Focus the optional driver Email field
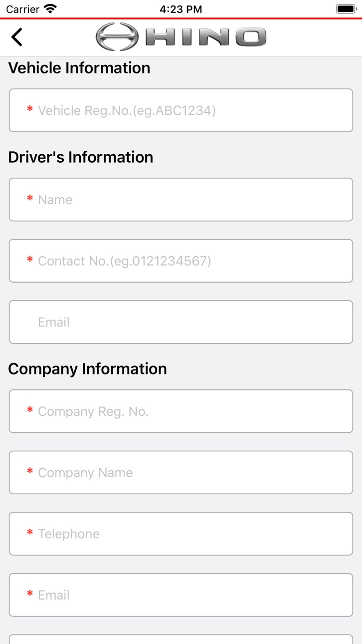 pyautogui.click(x=181, y=322)
